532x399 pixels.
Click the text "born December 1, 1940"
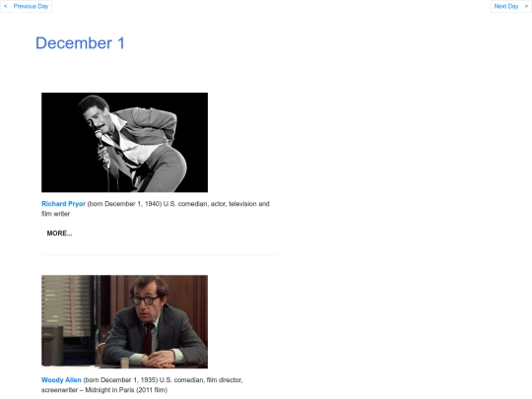pyautogui.click(x=124, y=204)
